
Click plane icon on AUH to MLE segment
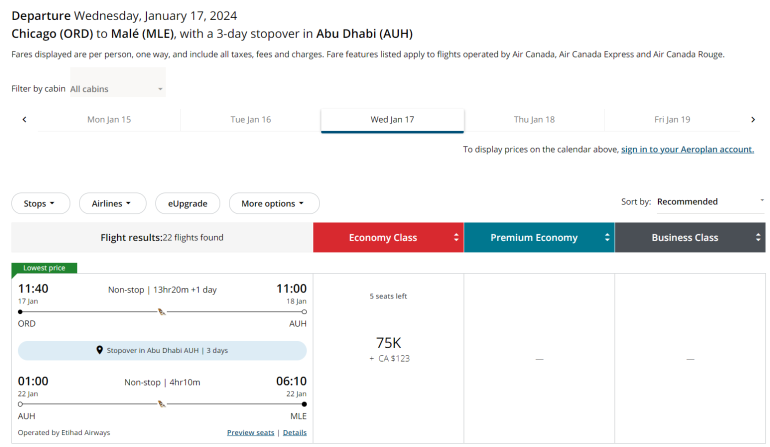pos(162,404)
